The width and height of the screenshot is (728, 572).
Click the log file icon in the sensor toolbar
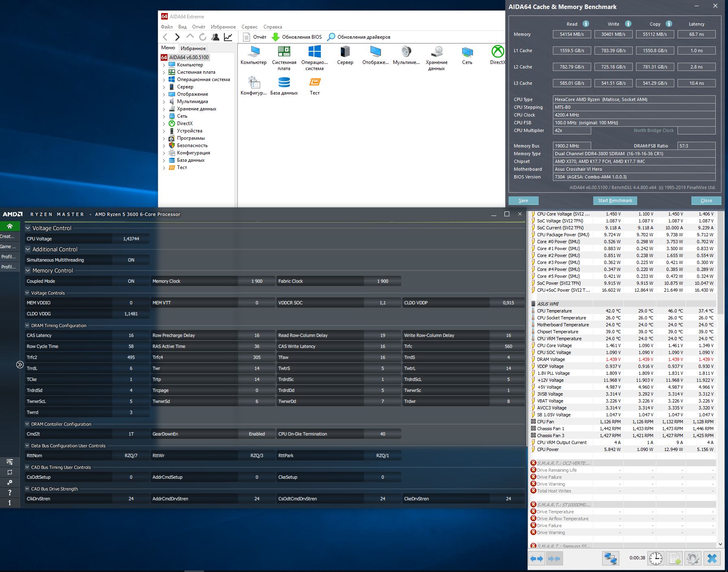(x=675, y=558)
